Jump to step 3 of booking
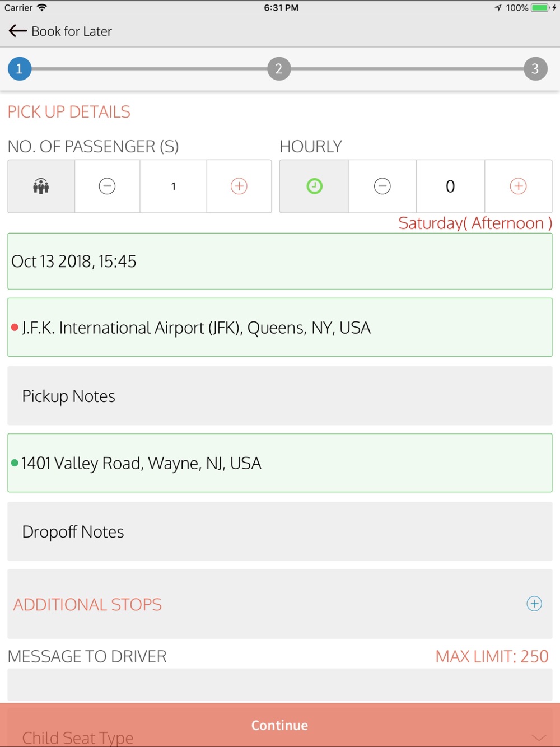The image size is (560, 747). 535,69
